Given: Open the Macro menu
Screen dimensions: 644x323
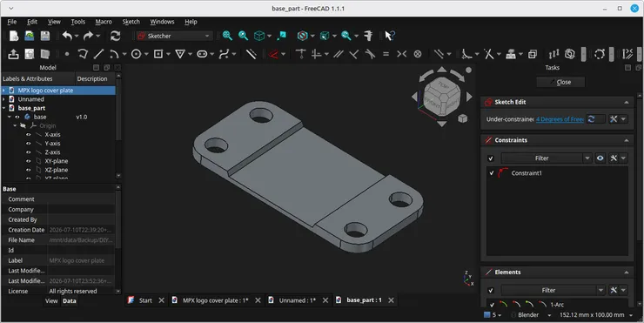Looking at the screenshot, I should (104, 22).
